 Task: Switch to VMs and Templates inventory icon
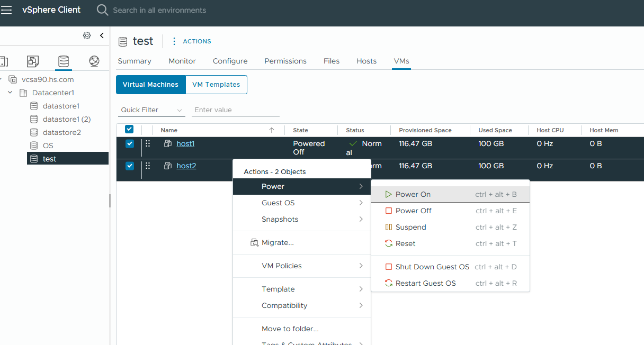click(33, 61)
